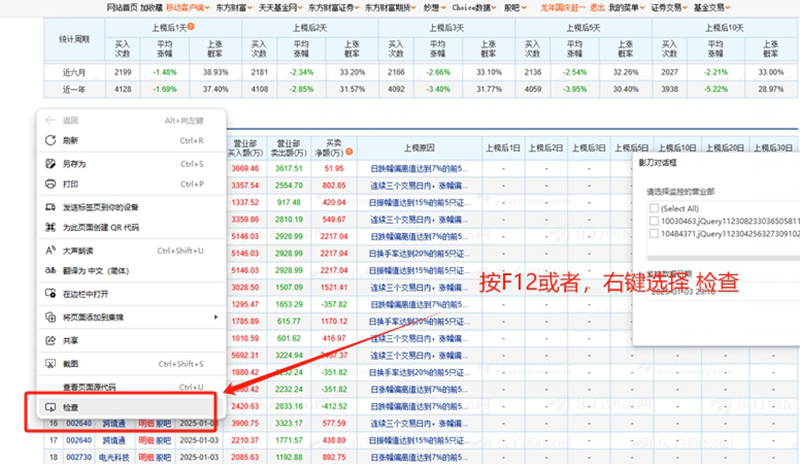Click the refresh icon in context menu

(51, 140)
